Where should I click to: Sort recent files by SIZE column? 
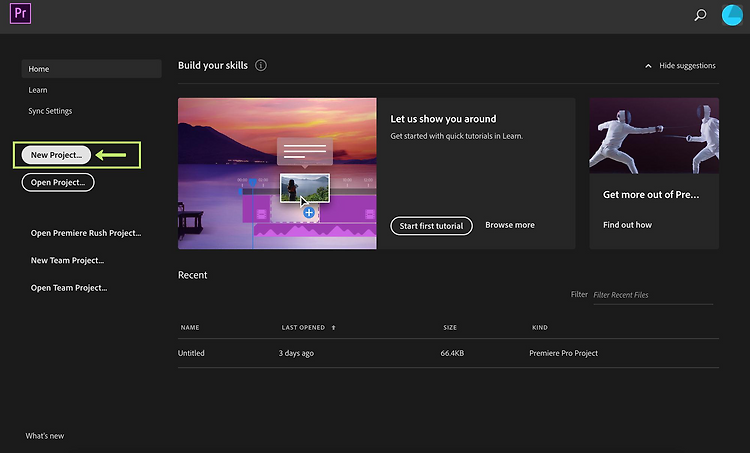(x=450, y=328)
